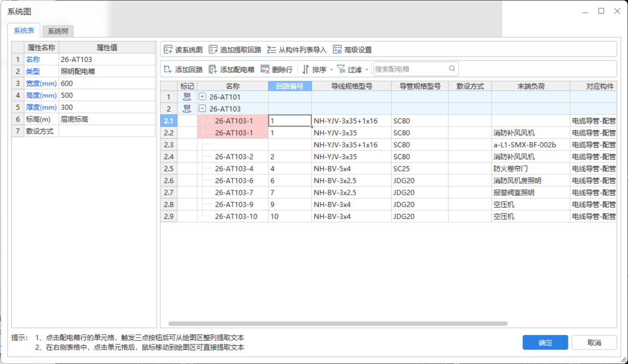628x364 pixels.
Task: Select row header 2.9
Action: pyautogui.click(x=168, y=217)
